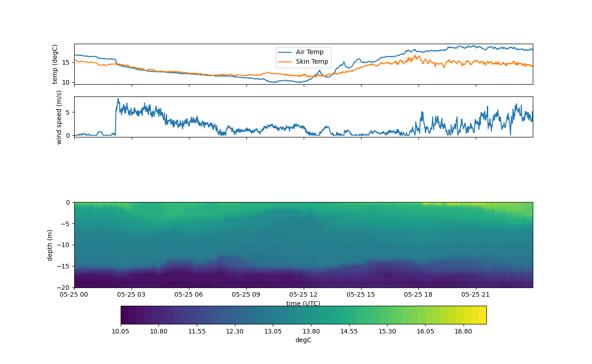
Task: Click the blue Air Temp legend line sample
Action: (x=285, y=52)
